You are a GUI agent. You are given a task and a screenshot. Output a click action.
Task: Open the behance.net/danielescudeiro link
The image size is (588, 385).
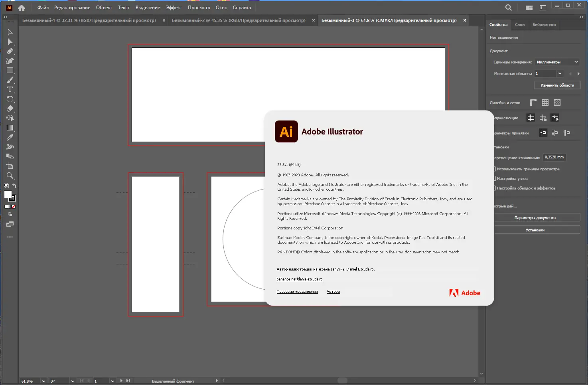click(300, 279)
